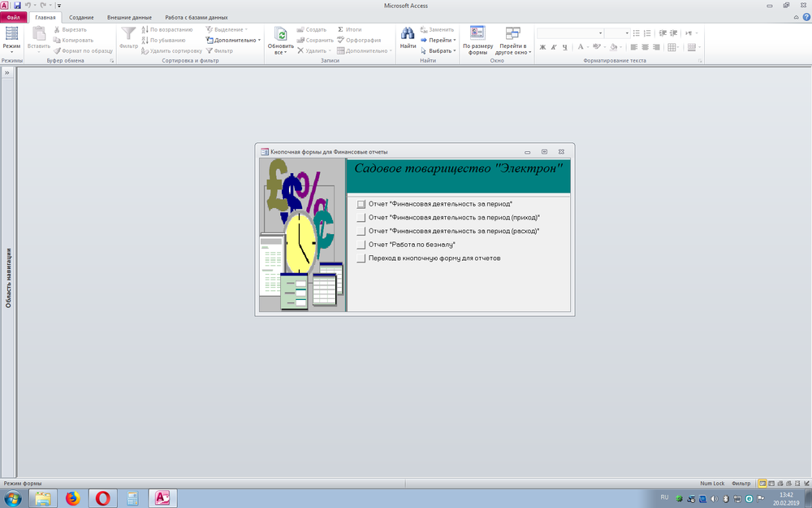Image resolution: width=812 pixels, height=508 pixels.
Task: Click the 'Файл' button
Action: 14,17
